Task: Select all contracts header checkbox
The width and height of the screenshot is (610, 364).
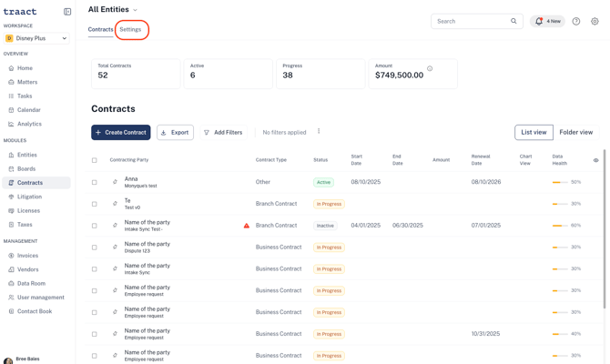Action: pyautogui.click(x=94, y=160)
